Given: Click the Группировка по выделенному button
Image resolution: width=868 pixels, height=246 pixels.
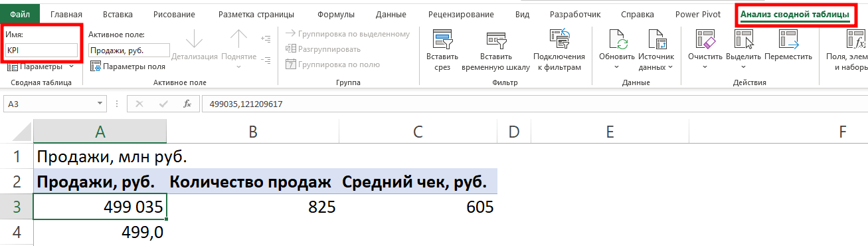Looking at the screenshot, I should tap(347, 34).
